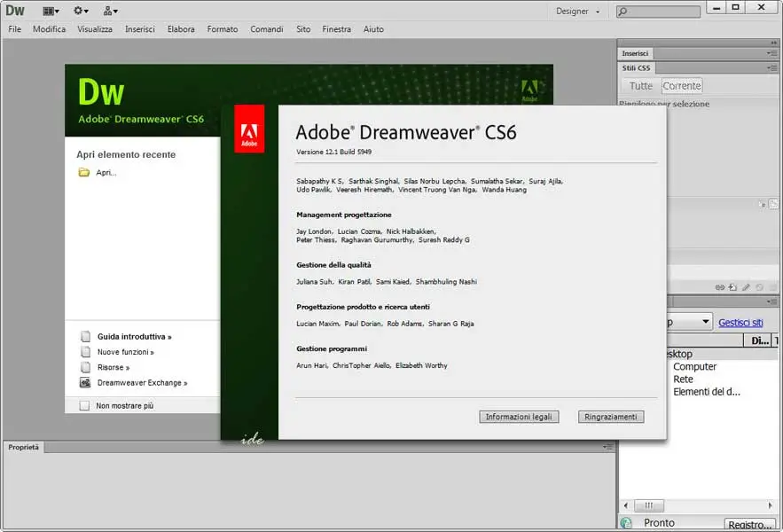The width and height of the screenshot is (783, 532).
Task: Click the Versione 12.1 Build 5949 text
Action: point(333,152)
